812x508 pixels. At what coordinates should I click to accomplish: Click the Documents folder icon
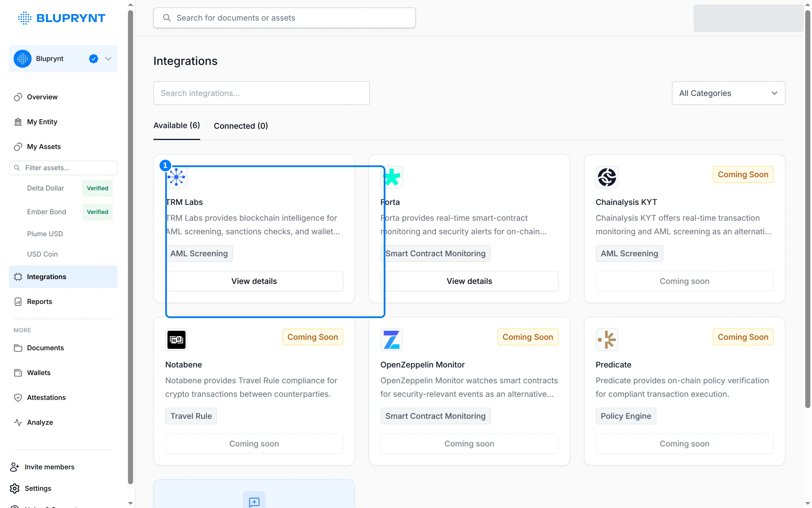(x=18, y=348)
